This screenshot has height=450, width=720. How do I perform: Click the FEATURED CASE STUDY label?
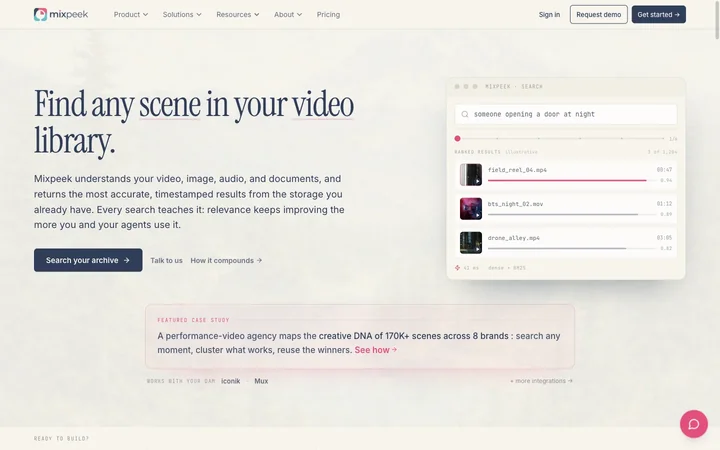[193, 320]
